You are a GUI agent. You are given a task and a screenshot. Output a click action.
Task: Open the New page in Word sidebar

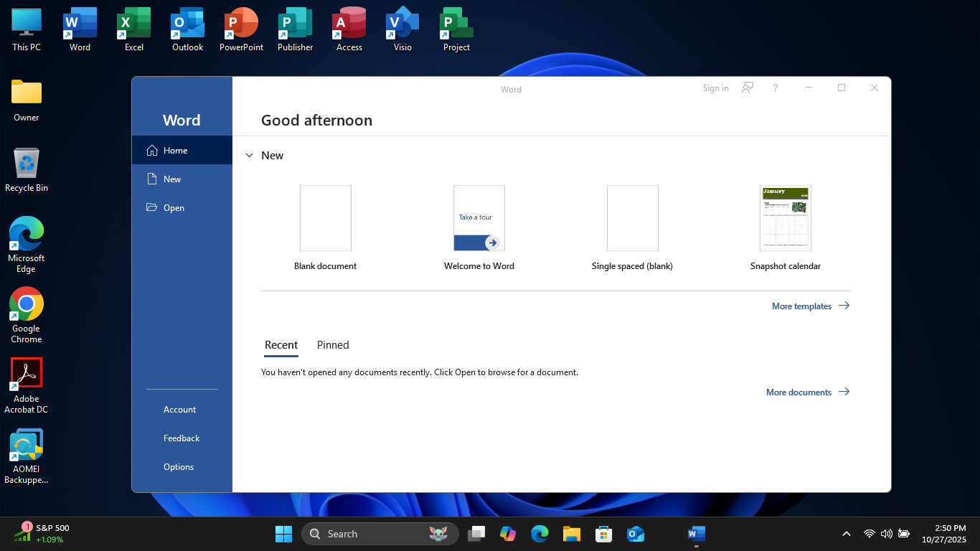click(182, 179)
